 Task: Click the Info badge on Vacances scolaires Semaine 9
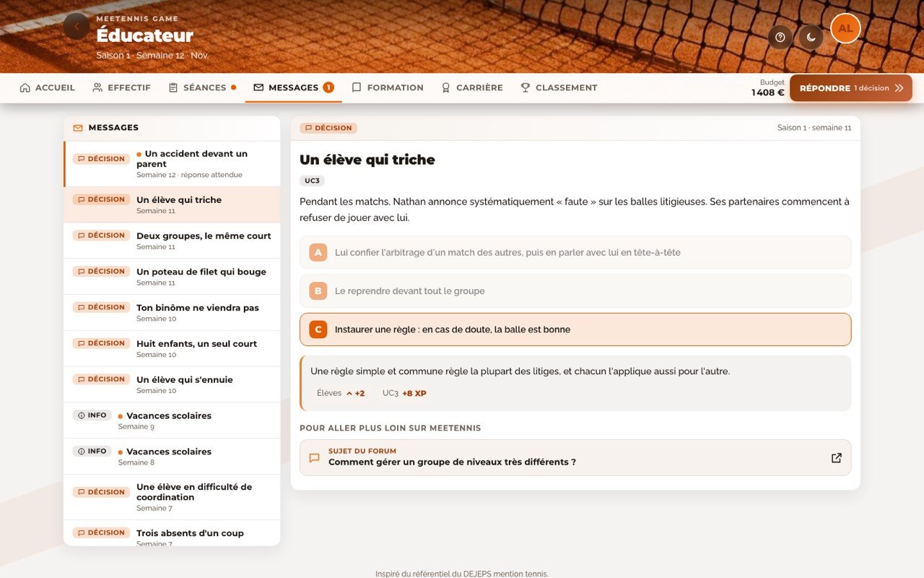click(92, 415)
